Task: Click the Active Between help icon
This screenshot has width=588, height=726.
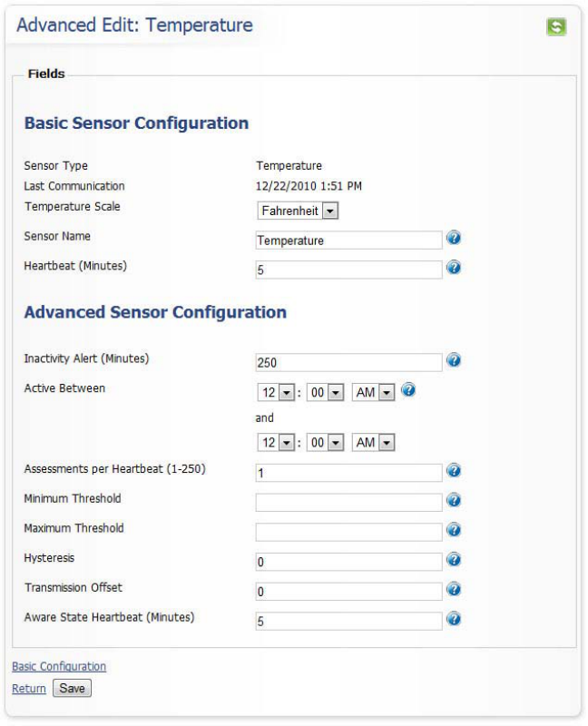Action: tap(408, 390)
